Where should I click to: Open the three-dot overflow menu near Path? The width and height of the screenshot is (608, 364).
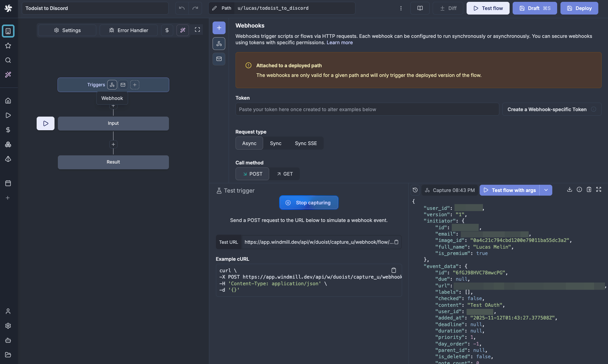[x=401, y=8]
